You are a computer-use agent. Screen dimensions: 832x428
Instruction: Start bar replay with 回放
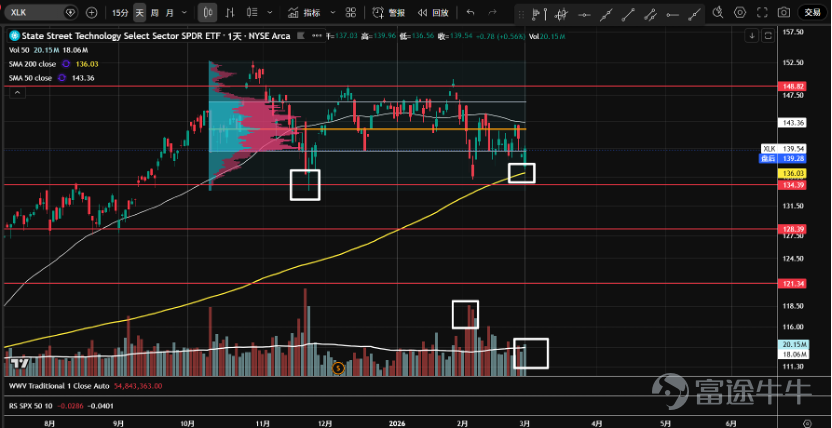pos(432,12)
